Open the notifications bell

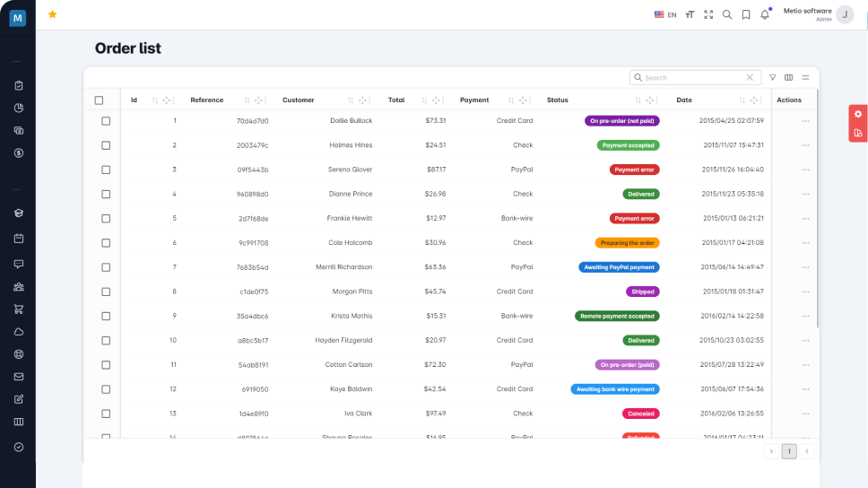[765, 15]
